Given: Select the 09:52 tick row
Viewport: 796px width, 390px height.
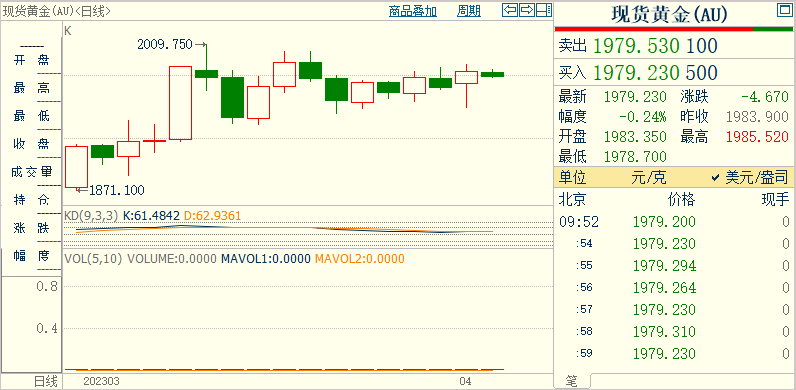Looking at the screenshot, I should tap(674, 222).
